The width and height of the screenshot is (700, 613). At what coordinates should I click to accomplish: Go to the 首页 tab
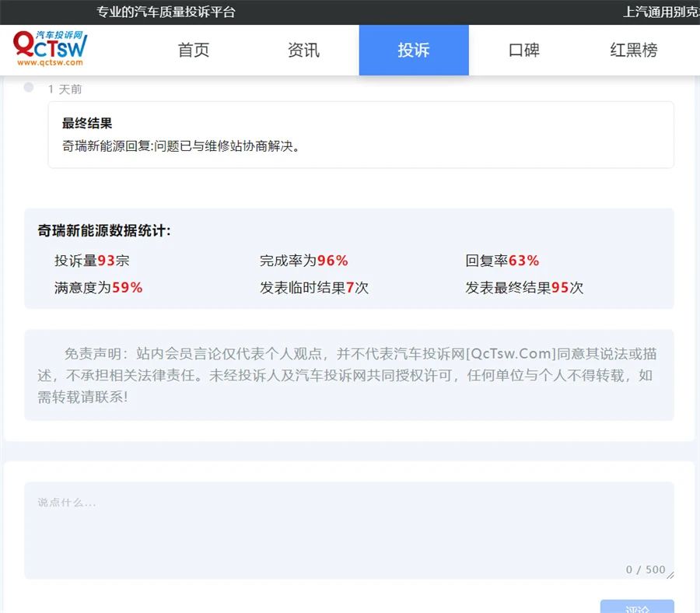(x=194, y=51)
